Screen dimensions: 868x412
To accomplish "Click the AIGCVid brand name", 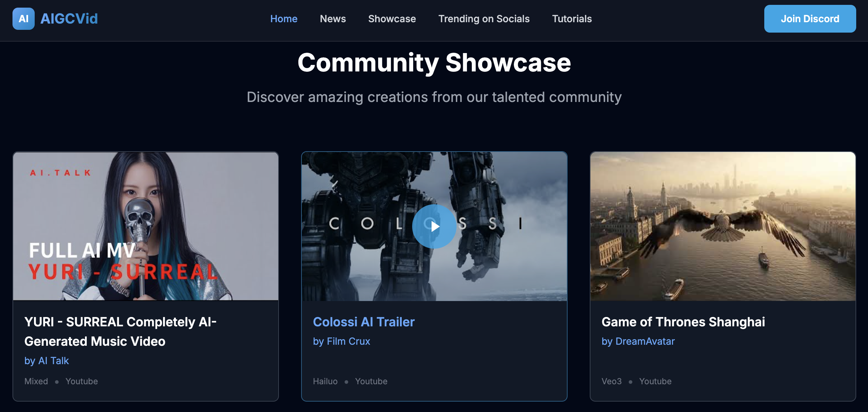I will tap(69, 19).
